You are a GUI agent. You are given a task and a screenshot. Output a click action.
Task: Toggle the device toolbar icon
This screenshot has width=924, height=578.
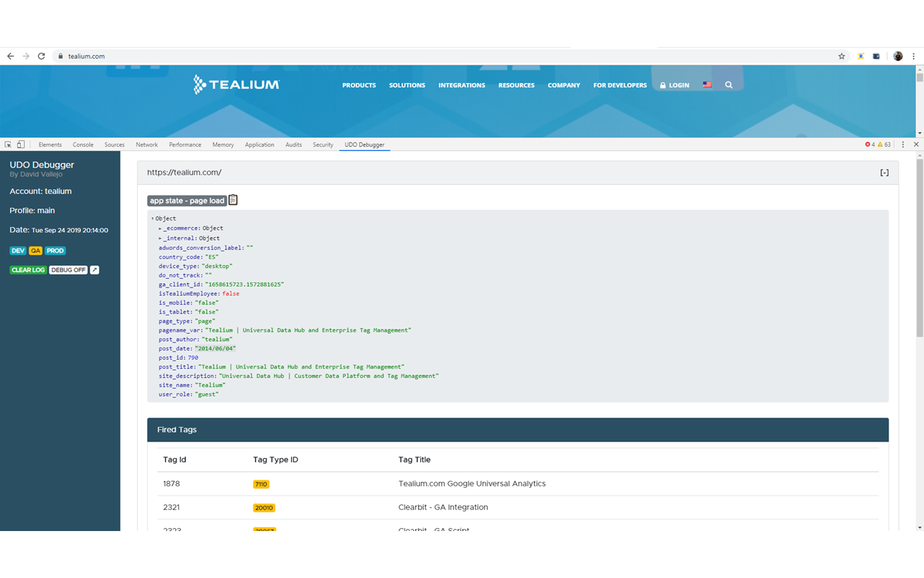21,144
